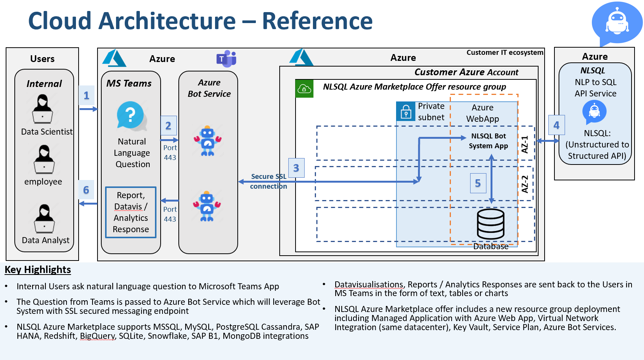Select the 'Key Highlights' heading
The image size is (644, 360).
[x=38, y=270]
